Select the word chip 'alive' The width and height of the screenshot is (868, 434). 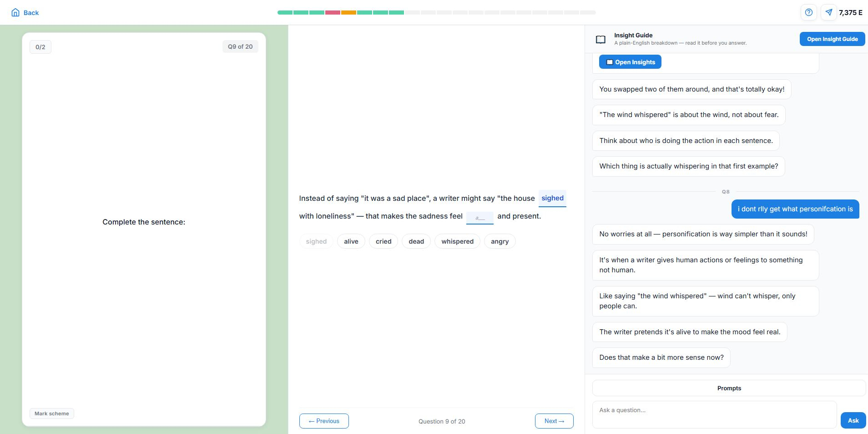351,241
